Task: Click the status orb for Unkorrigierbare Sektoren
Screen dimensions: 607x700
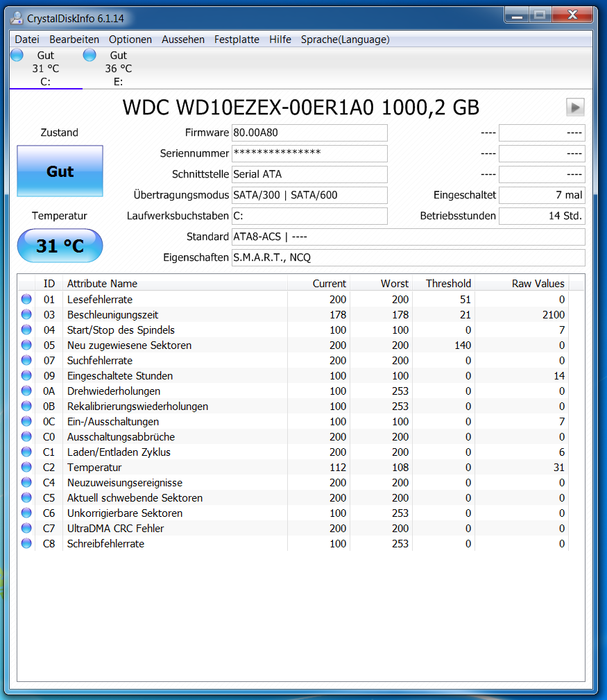Action: [x=26, y=513]
